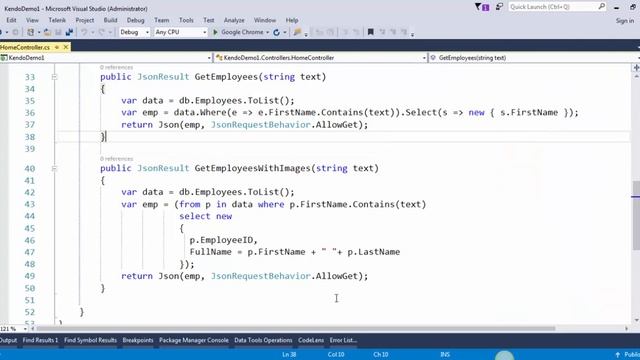Open the Project menu
Viewport: 640px width, 360px height.
[84, 20]
